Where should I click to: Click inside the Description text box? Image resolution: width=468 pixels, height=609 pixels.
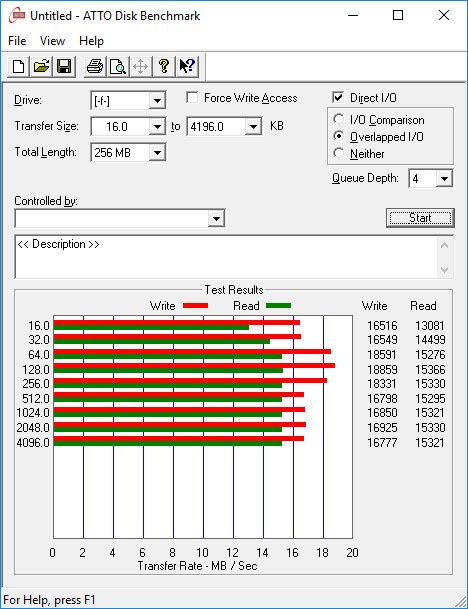point(226,256)
